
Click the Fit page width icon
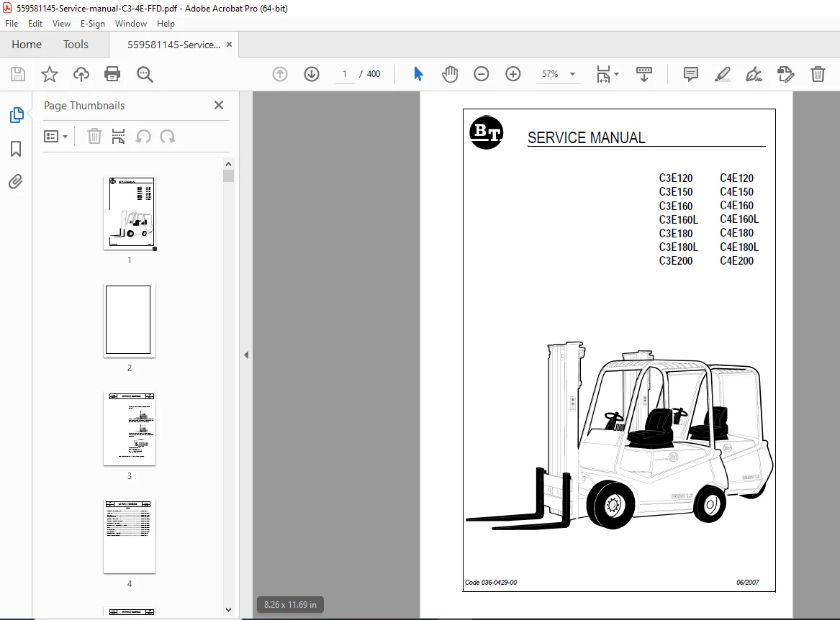(603, 74)
